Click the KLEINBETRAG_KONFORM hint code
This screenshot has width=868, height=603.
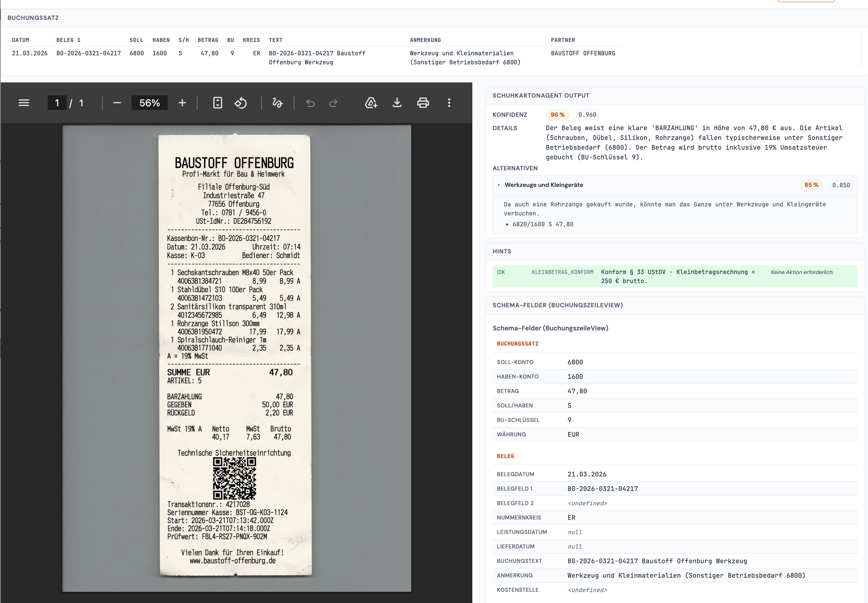pos(562,272)
